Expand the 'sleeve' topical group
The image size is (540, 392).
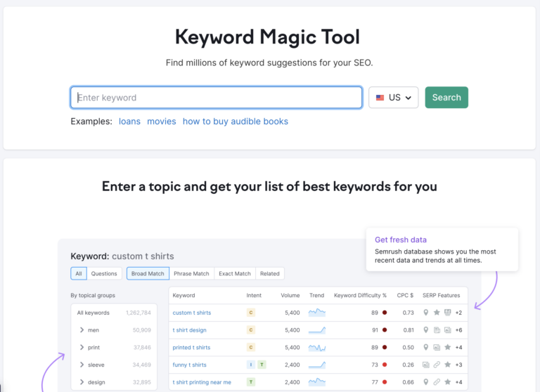pyautogui.click(x=82, y=365)
